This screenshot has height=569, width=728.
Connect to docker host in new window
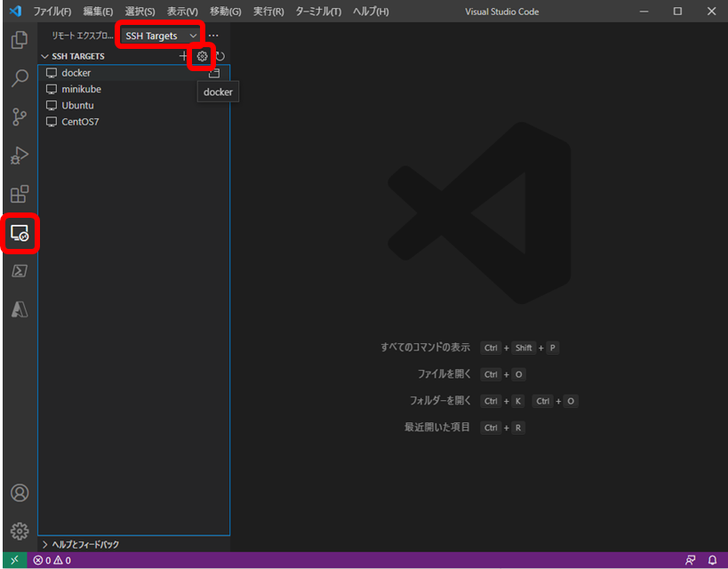click(214, 73)
